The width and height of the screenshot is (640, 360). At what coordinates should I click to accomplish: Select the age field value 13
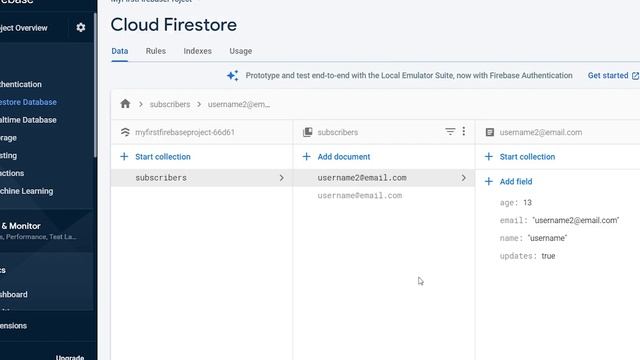coord(527,202)
